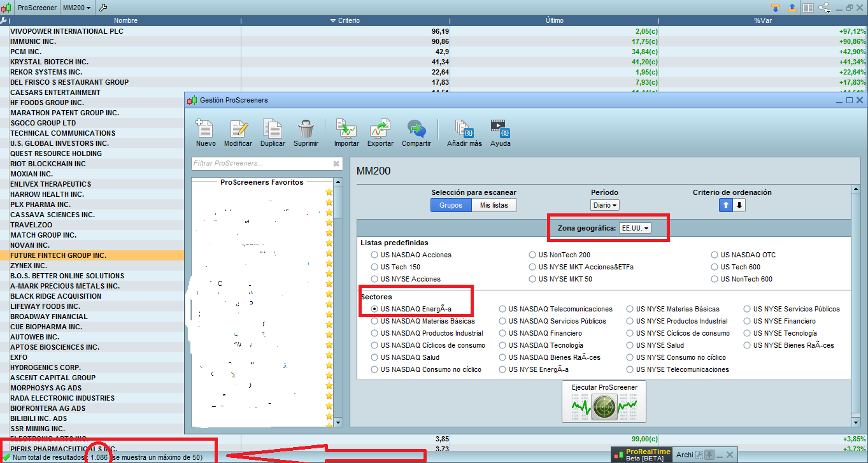Select the US NYSE Financiero sector
Viewport: 868px width, 463px height.
coord(747,321)
